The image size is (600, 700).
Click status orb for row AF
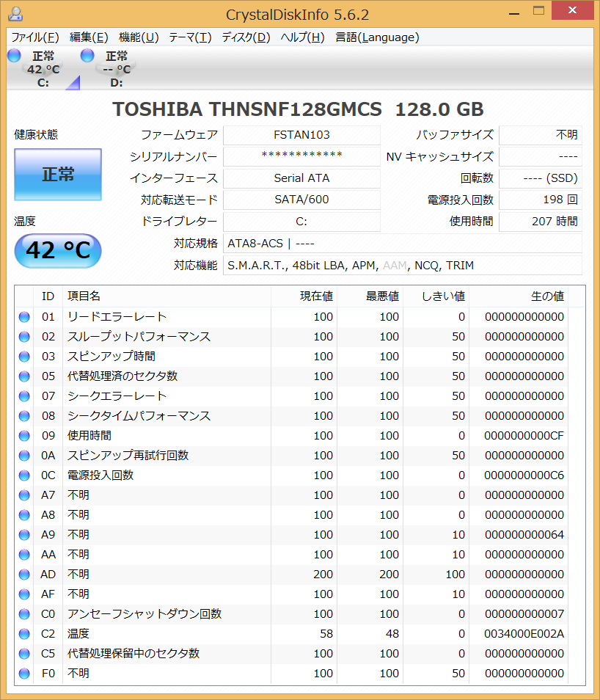point(24,594)
